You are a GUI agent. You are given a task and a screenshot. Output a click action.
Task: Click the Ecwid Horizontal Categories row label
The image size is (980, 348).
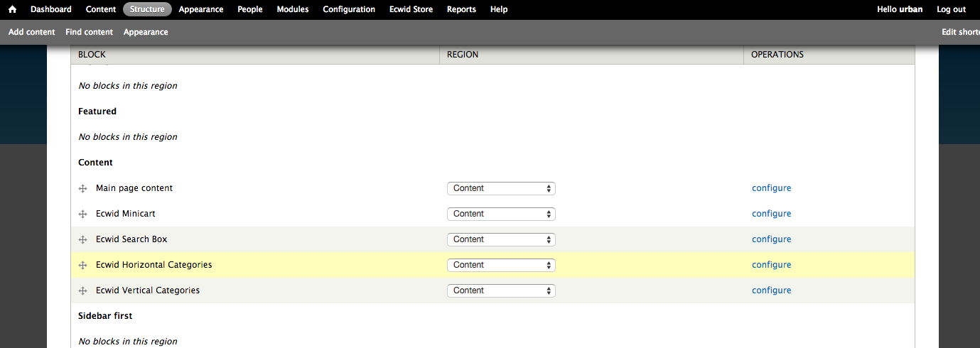[154, 265]
